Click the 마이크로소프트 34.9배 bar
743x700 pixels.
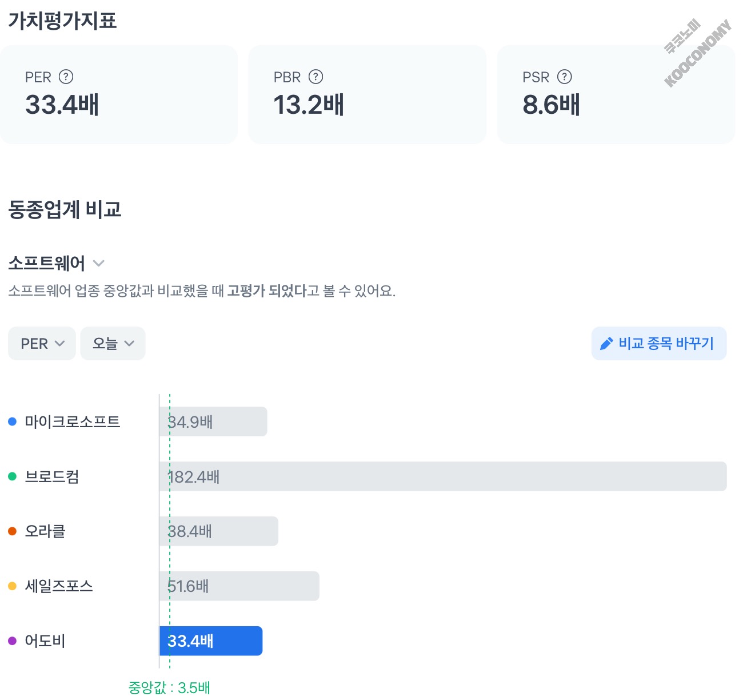[x=213, y=421]
